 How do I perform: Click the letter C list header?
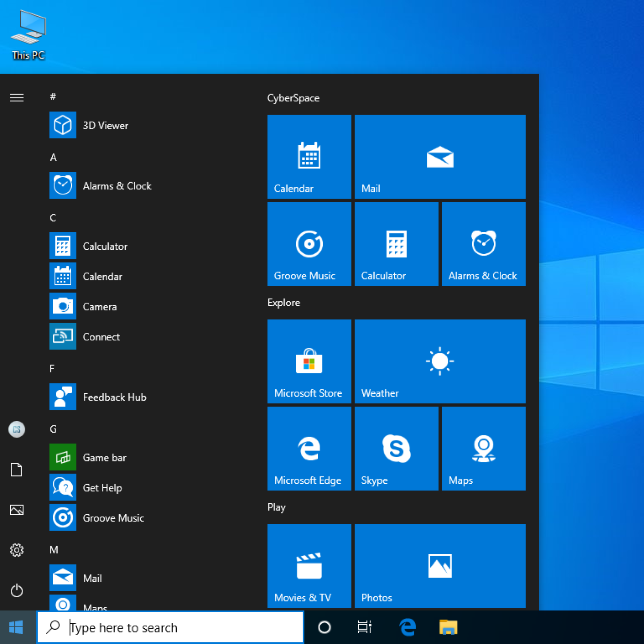pyautogui.click(x=53, y=218)
